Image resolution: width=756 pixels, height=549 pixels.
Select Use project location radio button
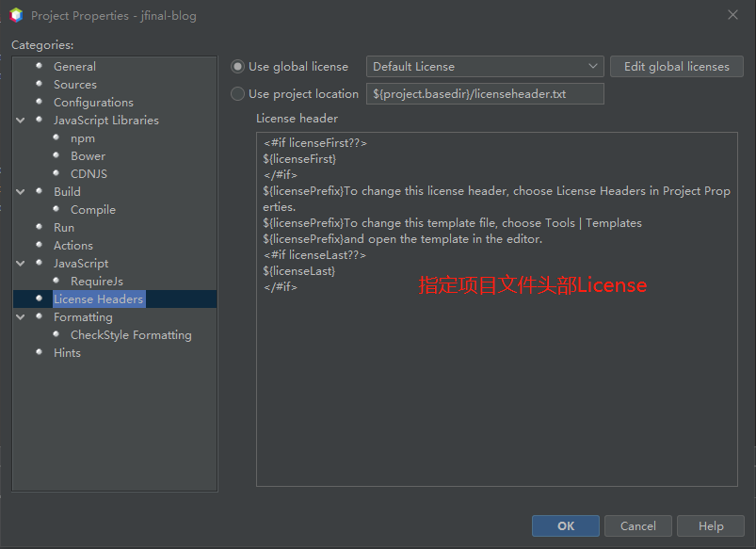click(238, 94)
